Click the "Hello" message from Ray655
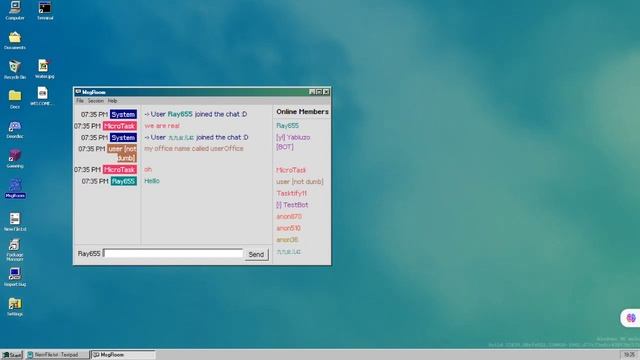Image resolution: width=640 pixels, height=360 pixels. tap(152, 181)
